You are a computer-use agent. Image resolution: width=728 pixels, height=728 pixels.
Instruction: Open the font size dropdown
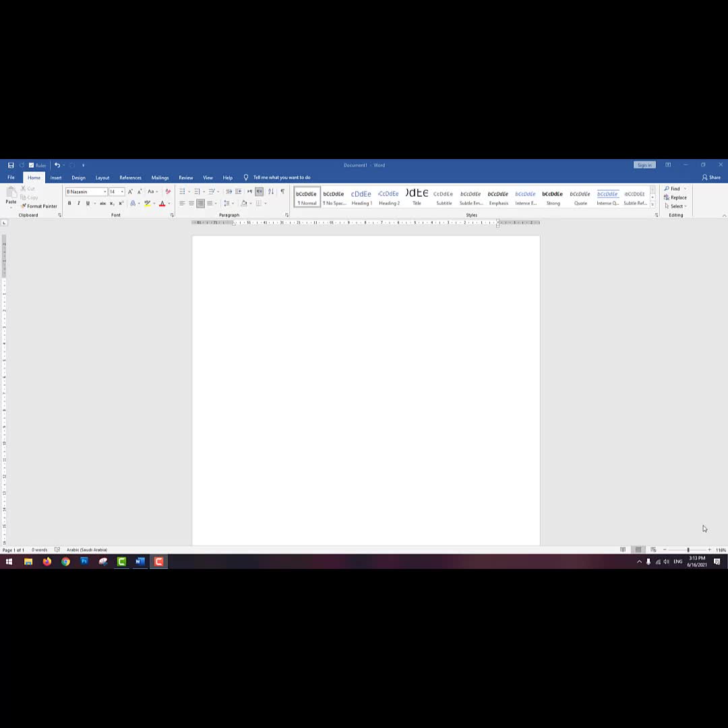[x=122, y=191]
